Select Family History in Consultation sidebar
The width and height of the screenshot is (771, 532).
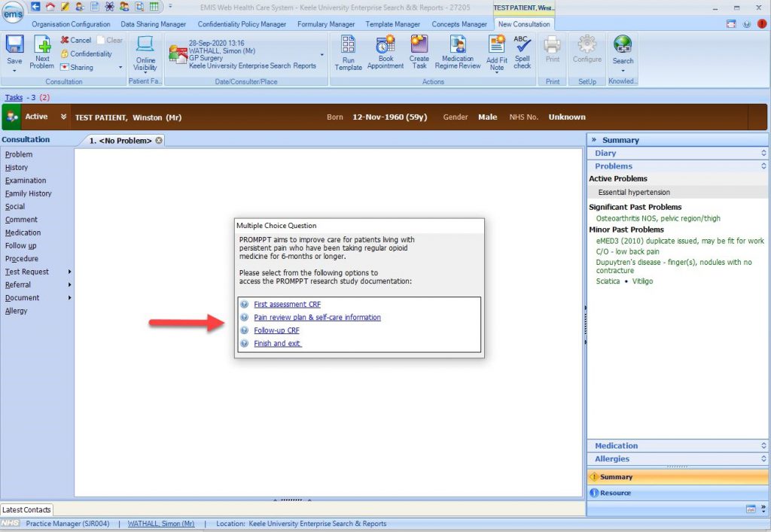click(x=29, y=193)
